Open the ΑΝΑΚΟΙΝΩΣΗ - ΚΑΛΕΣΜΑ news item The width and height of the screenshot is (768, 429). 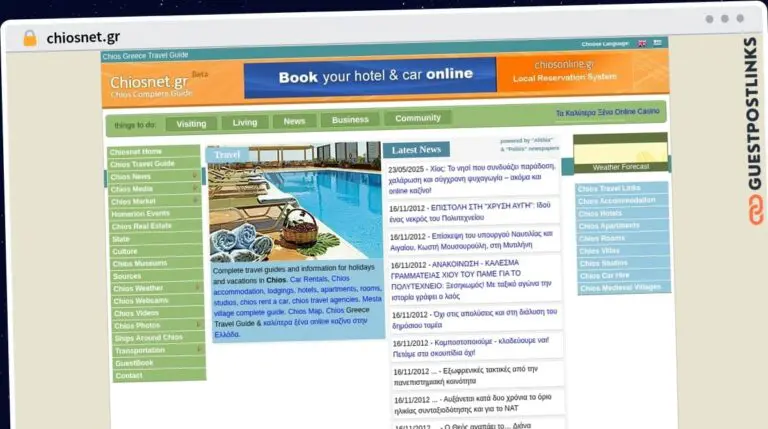tap(473, 280)
